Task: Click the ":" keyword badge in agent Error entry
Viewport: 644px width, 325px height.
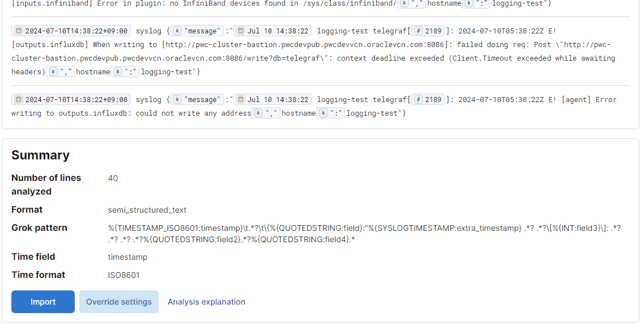Action: click(331, 113)
